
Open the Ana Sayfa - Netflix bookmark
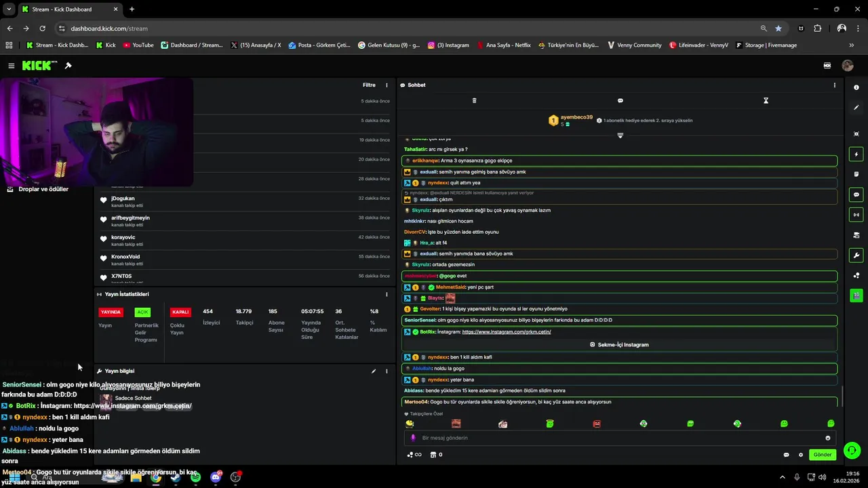click(x=503, y=45)
